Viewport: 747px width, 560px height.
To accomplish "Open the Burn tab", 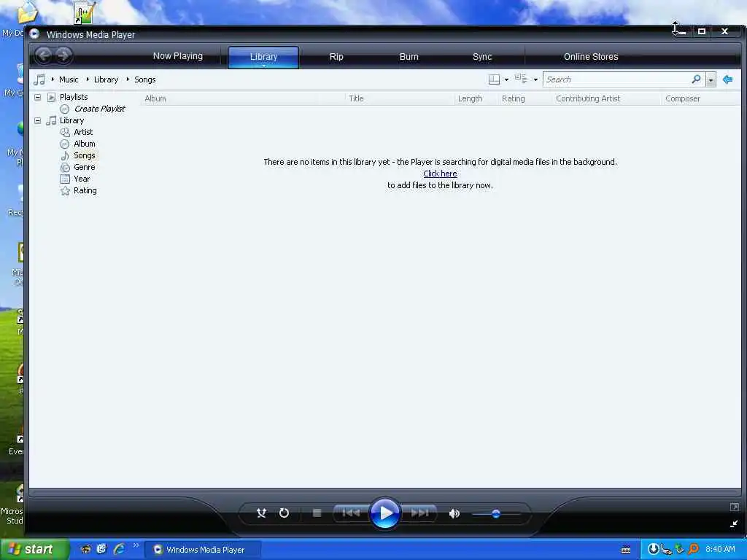I will pyautogui.click(x=409, y=57).
